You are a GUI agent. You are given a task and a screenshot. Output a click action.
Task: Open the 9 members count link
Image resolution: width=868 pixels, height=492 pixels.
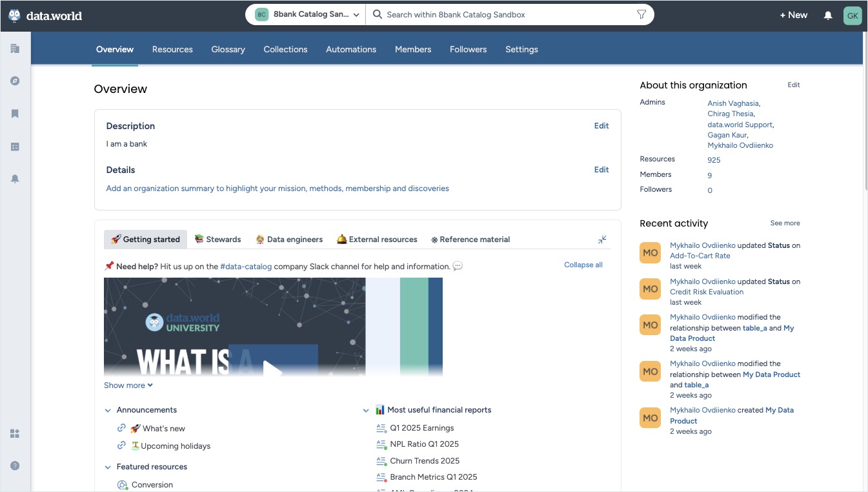pos(710,176)
